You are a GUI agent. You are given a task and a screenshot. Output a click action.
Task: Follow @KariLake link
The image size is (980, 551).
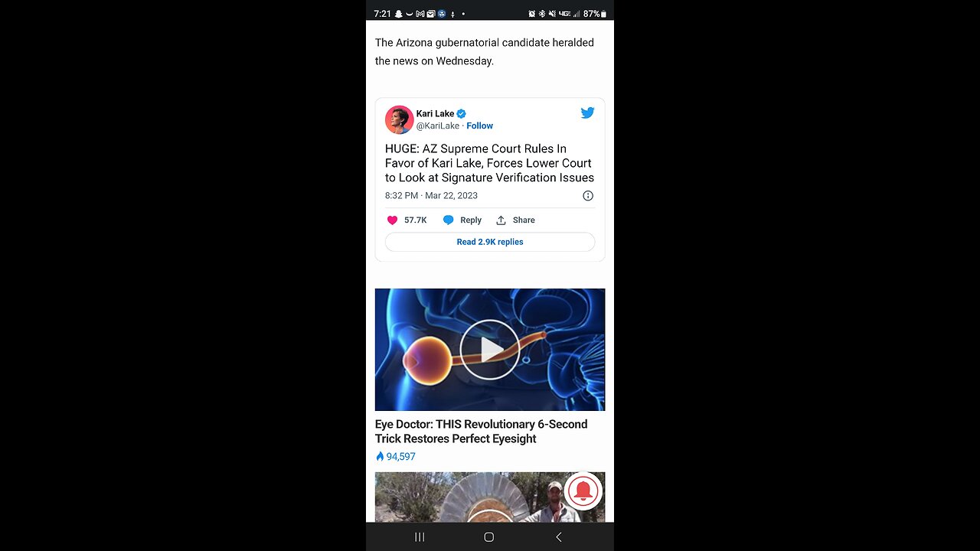(x=480, y=126)
